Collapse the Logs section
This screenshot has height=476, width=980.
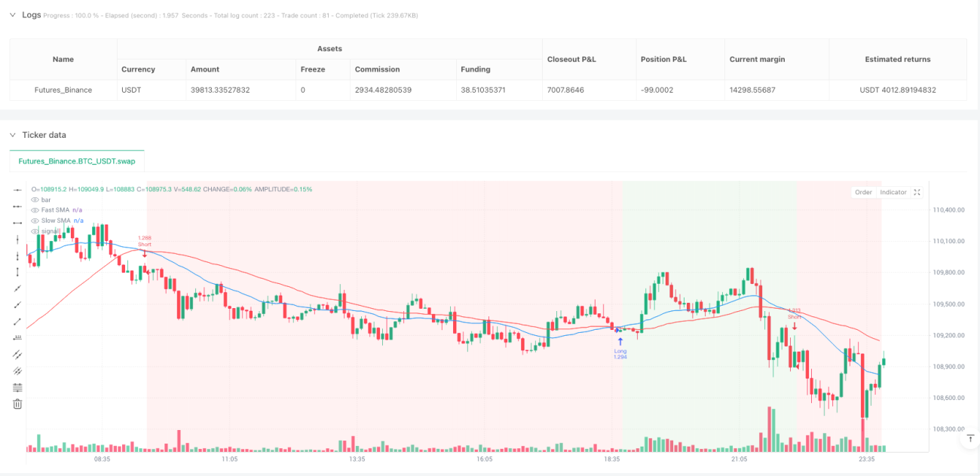tap(12, 14)
